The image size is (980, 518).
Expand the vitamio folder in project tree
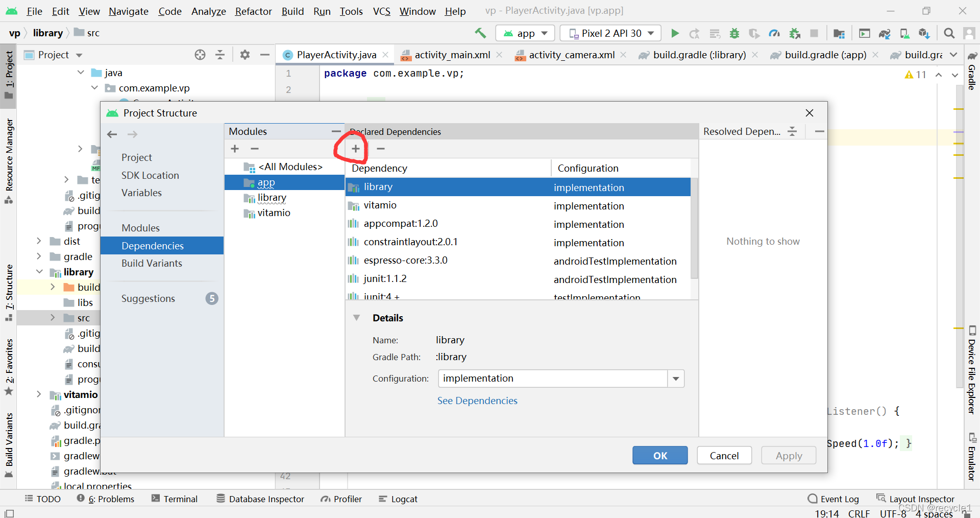[39, 394]
